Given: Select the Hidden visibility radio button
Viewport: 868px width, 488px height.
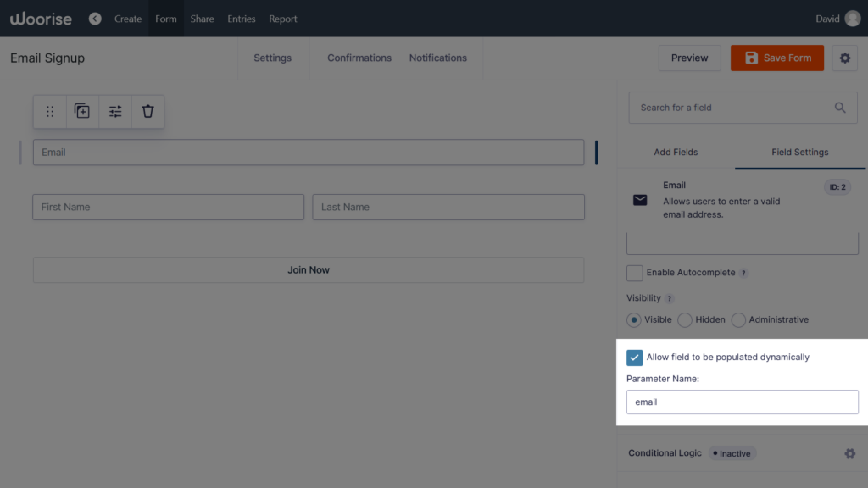Looking at the screenshot, I should pos(684,319).
